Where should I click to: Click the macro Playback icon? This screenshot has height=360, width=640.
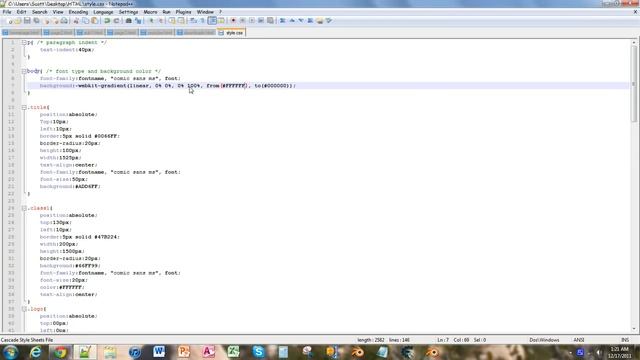click(251, 20)
